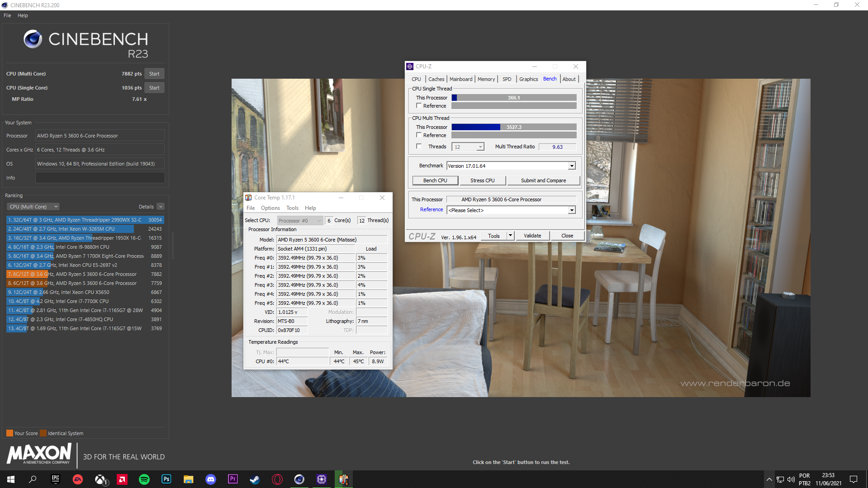Open Cinebench Help menu
Image resolution: width=868 pixels, height=488 pixels.
coord(23,15)
